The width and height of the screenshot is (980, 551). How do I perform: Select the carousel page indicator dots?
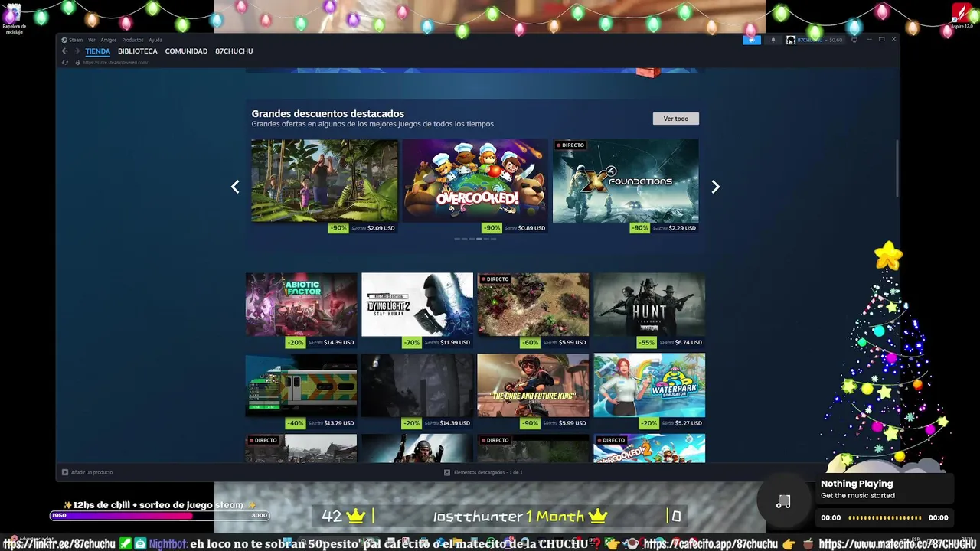pos(475,239)
